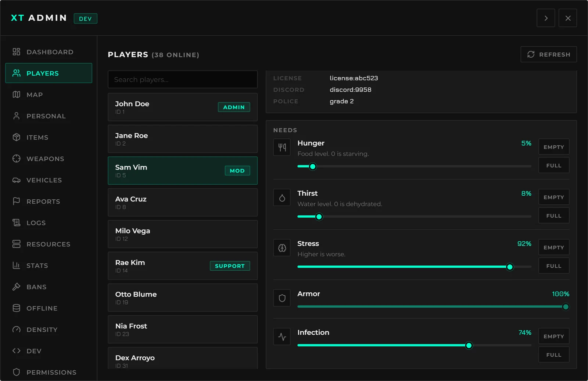This screenshot has width=588, height=381.
Task: Click the Resources server icon
Action: point(16,244)
